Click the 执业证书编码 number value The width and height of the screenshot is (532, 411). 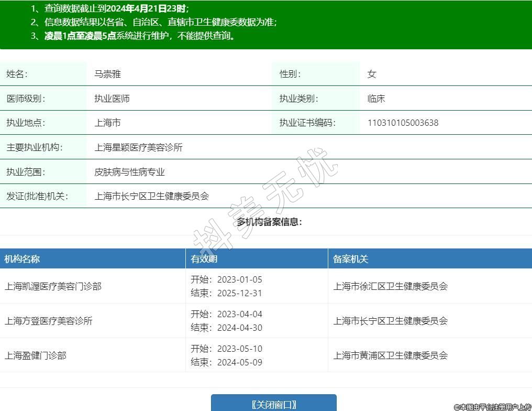point(403,123)
